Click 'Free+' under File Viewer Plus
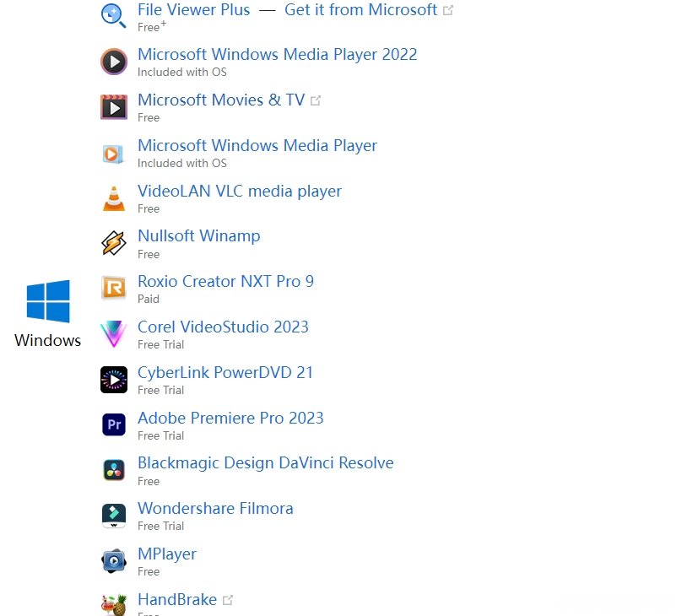Screen dimensions: 682x616 point(152,27)
